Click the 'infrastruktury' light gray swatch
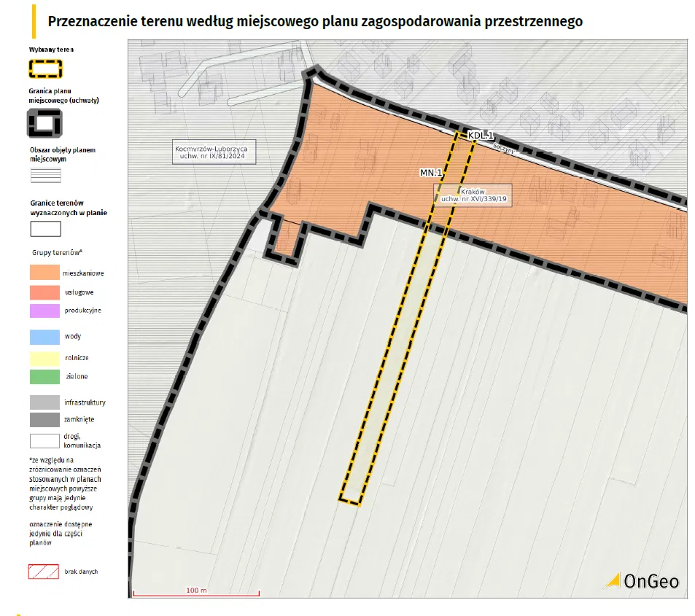This screenshot has width=695, height=616. [45, 402]
